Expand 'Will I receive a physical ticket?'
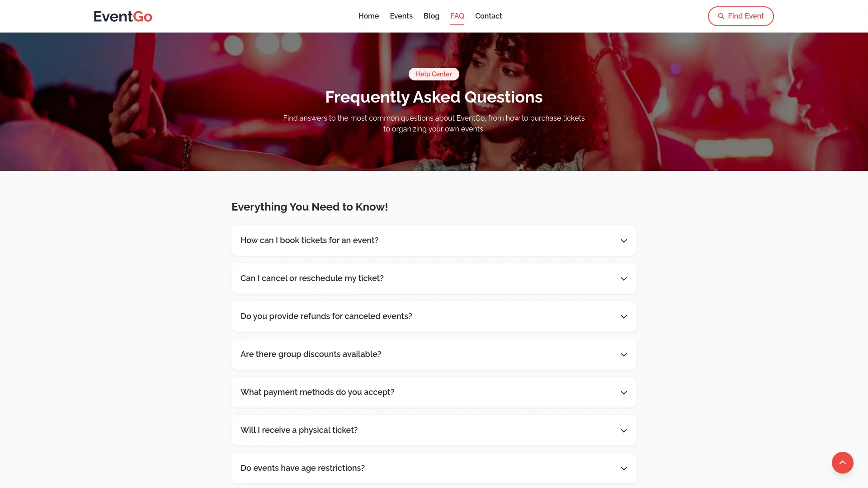Image resolution: width=868 pixels, height=488 pixels. point(434,430)
